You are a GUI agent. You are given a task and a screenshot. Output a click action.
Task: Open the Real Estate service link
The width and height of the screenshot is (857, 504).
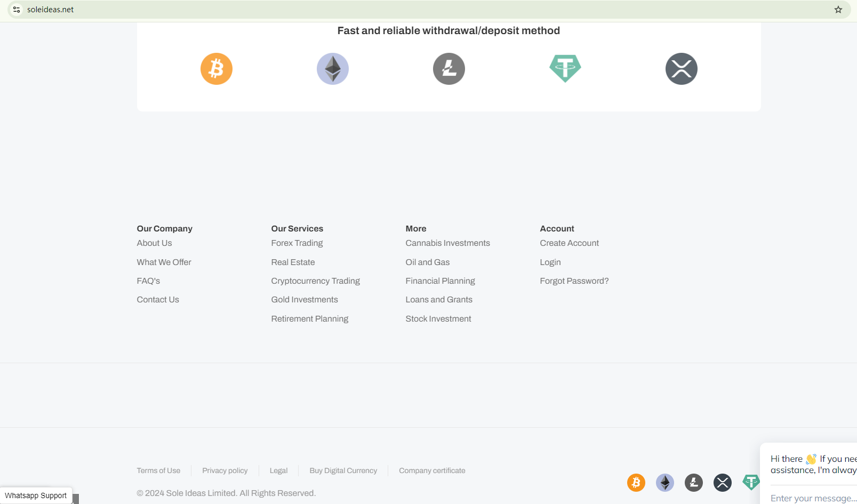(x=293, y=262)
